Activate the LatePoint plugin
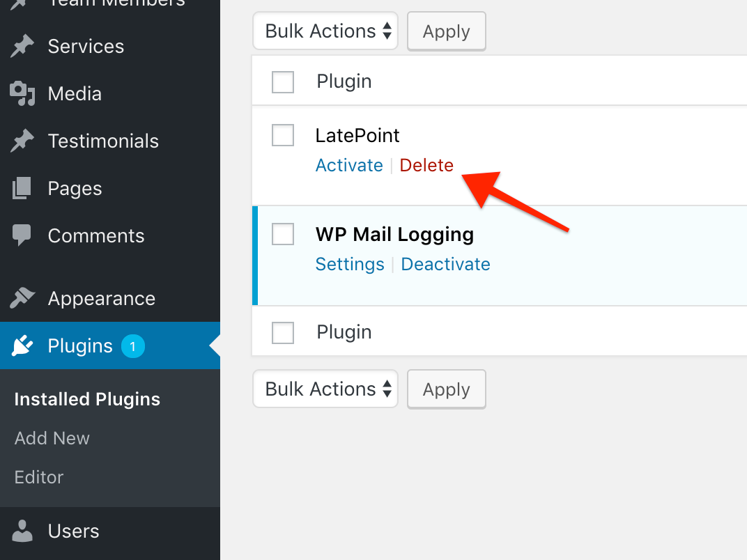 pyautogui.click(x=349, y=165)
